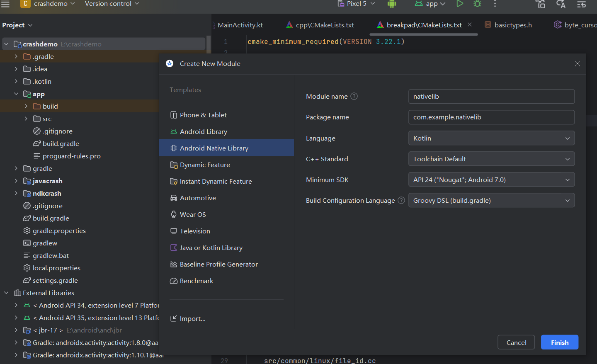Close the Create New Module dialog

click(x=577, y=64)
